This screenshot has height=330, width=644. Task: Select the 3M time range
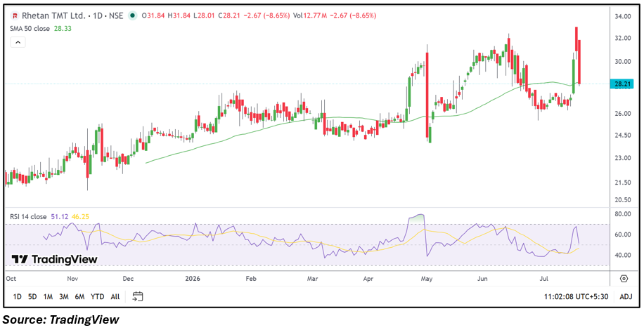63,296
